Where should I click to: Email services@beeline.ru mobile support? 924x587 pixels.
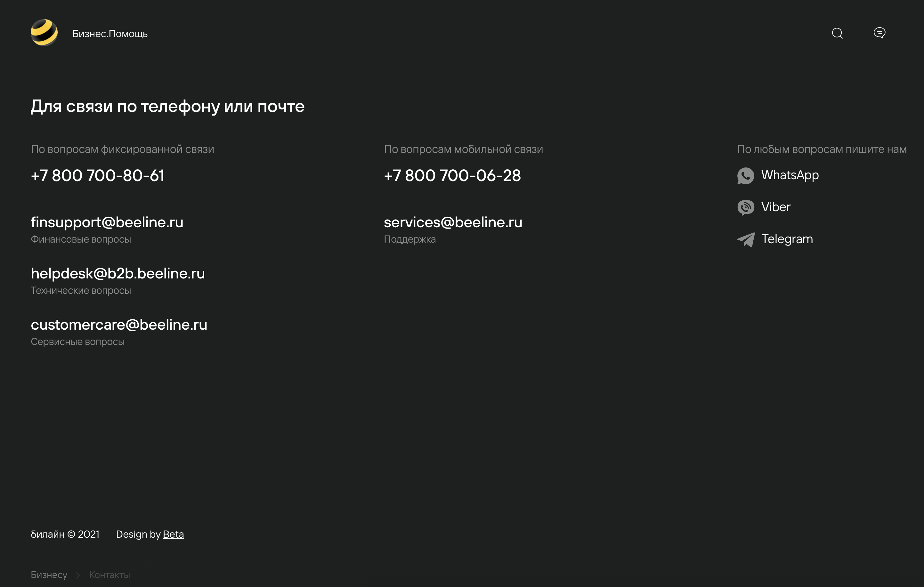coord(453,222)
